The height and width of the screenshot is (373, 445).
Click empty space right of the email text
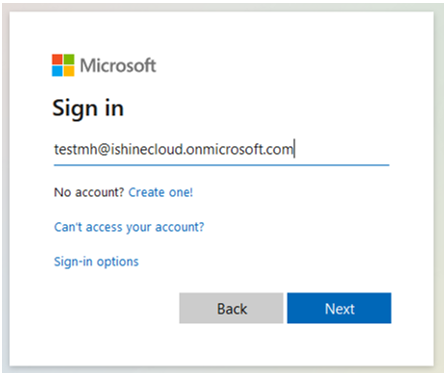pos(343,149)
